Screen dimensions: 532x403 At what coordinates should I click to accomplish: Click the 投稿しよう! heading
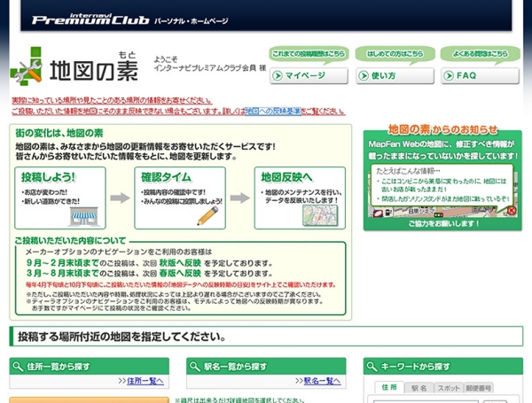(48, 177)
